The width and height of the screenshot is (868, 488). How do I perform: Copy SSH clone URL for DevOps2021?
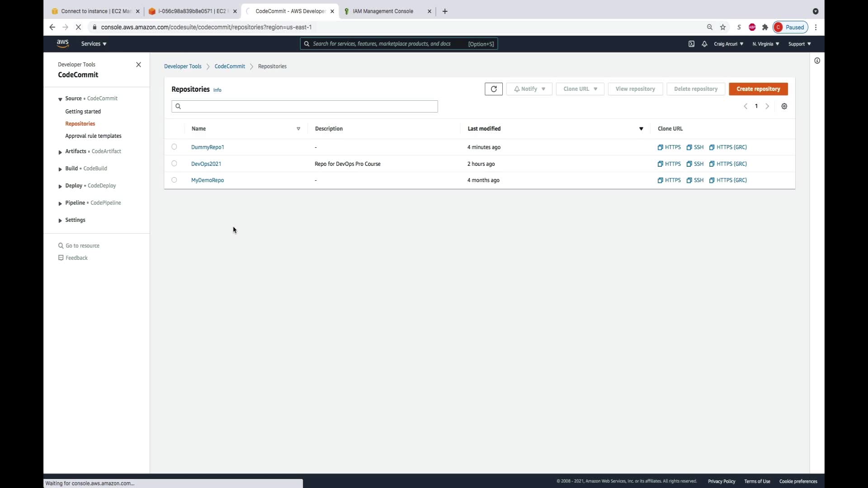pyautogui.click(x=695, y=164)
